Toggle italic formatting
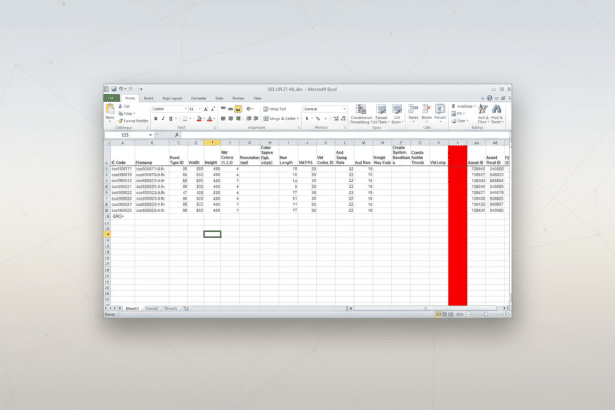This screenshot has height=410, width=615. [163, 118]
